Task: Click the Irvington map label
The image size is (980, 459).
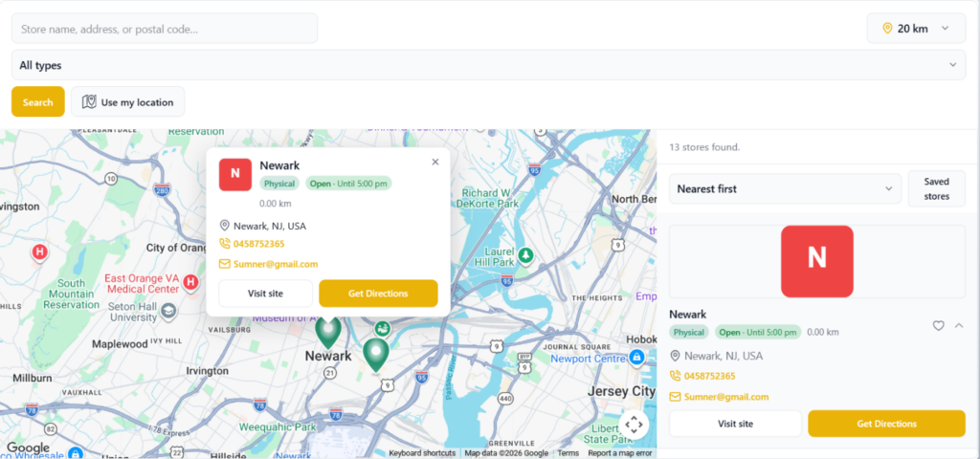Action: [x=208, y=371]
